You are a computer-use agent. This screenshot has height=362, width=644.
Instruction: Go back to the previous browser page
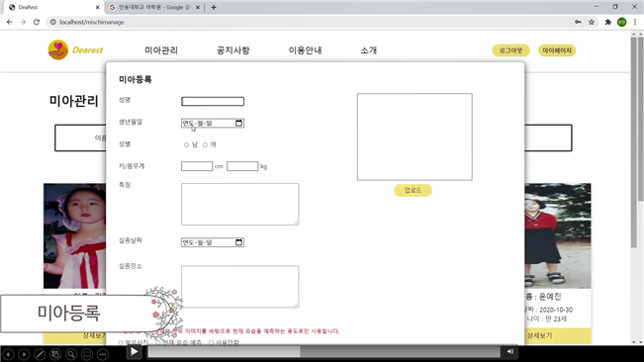click(10, 22)
